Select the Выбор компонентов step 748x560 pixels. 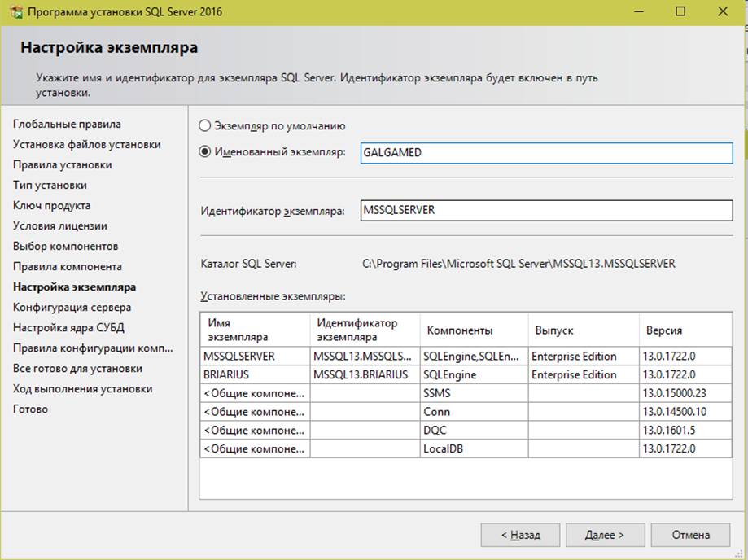coord(65,247)
